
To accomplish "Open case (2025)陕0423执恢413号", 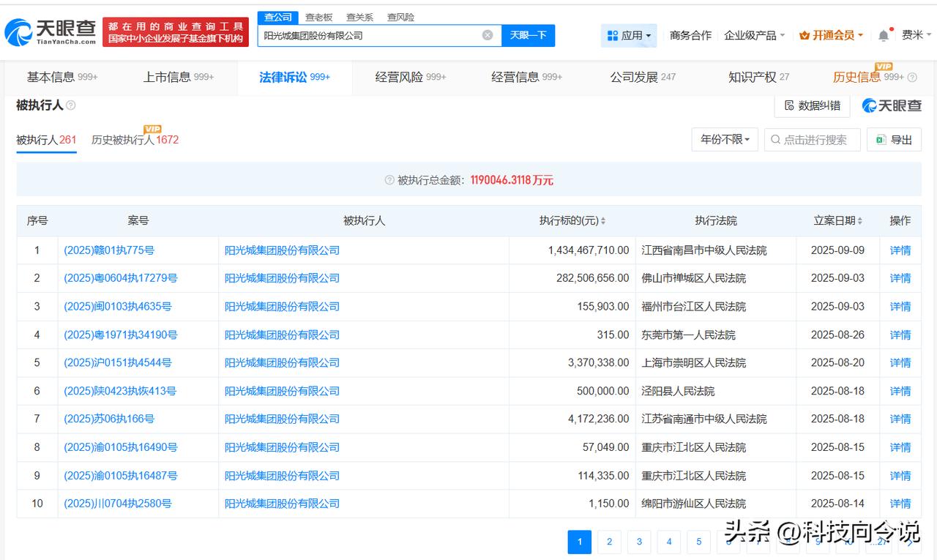I will click(120, 391).
